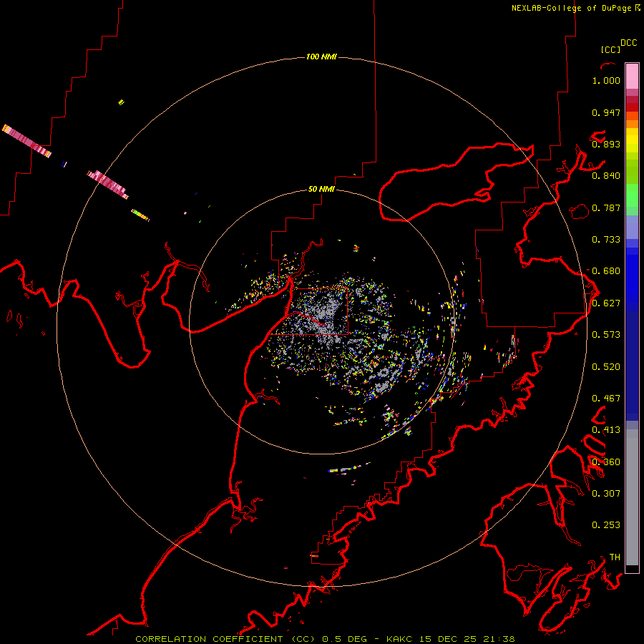Click the 0.5 DEG elevation text in the caption
Screen dimensions: 644x644
346,639
